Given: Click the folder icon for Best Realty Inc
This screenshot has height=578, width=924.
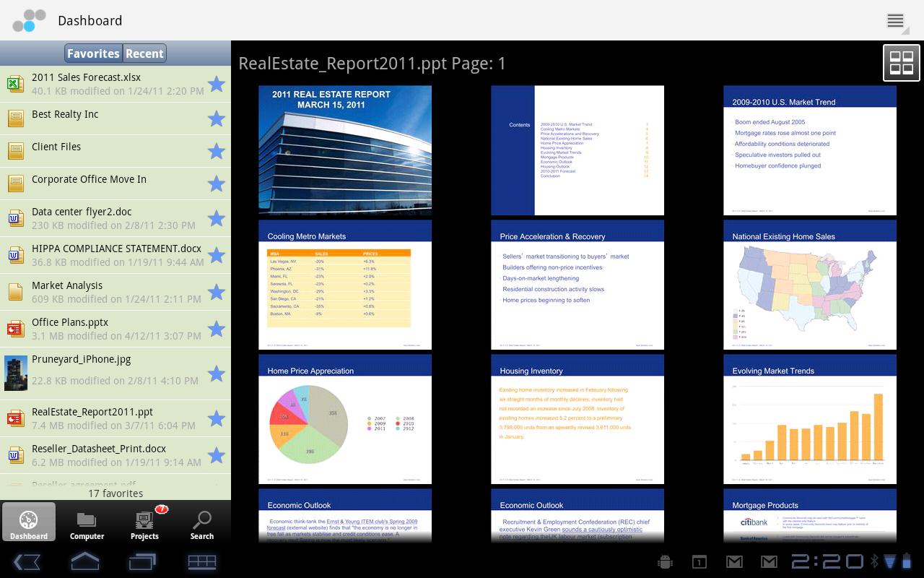Looking at the screenshot, I should (x=16, y=118).
